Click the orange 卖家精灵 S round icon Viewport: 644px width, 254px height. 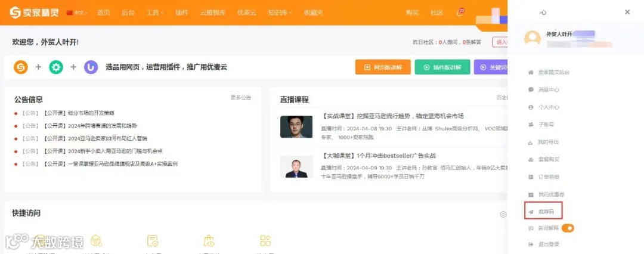click(20, 67)
